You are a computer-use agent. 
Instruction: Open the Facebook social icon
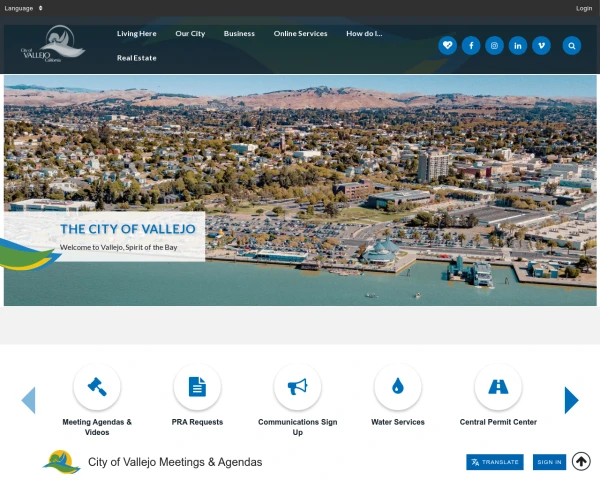click(471, 46)
